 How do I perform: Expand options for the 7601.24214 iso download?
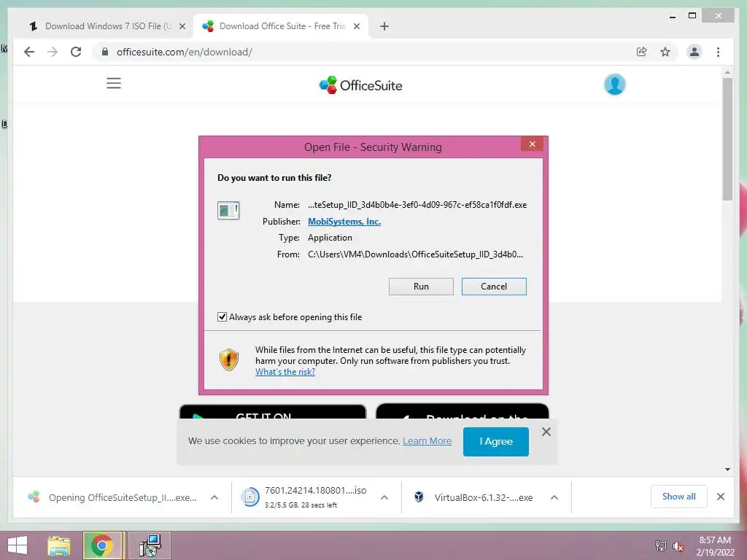384,497
